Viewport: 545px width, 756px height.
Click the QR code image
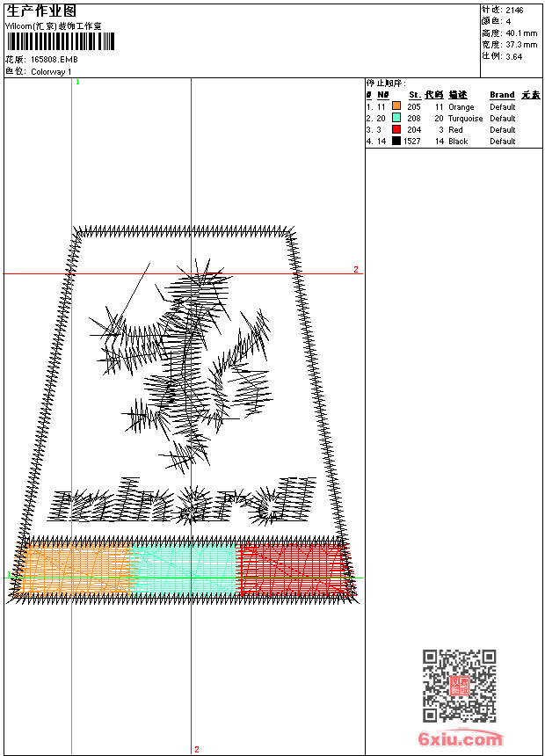459,685
